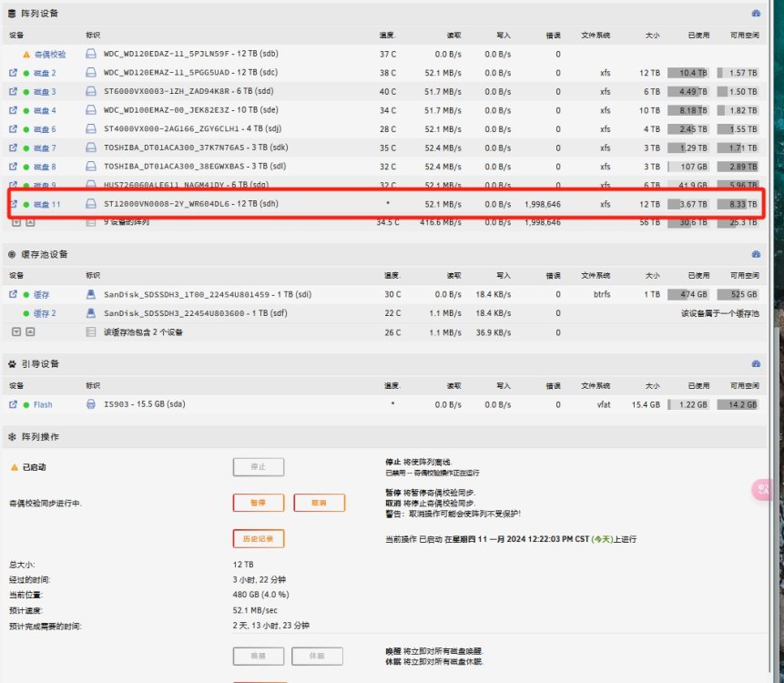Pause parity sync with 暂停 button

tap(259, 503)
